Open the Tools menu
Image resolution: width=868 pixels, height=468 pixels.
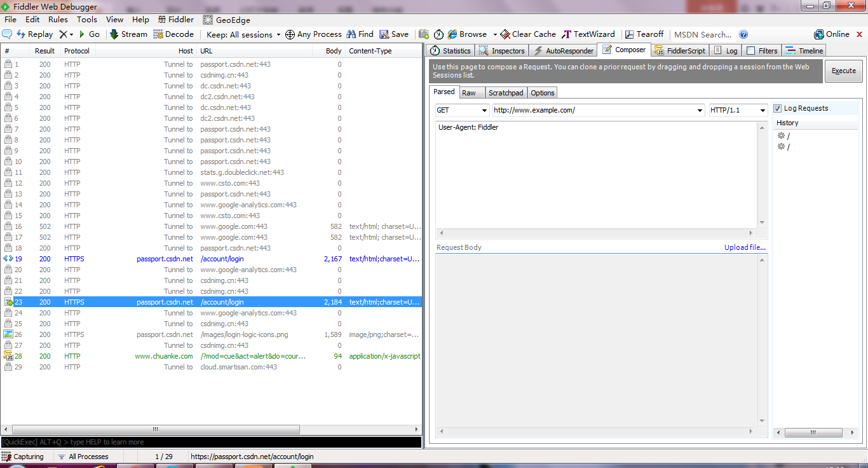click(x=87, y=20)
